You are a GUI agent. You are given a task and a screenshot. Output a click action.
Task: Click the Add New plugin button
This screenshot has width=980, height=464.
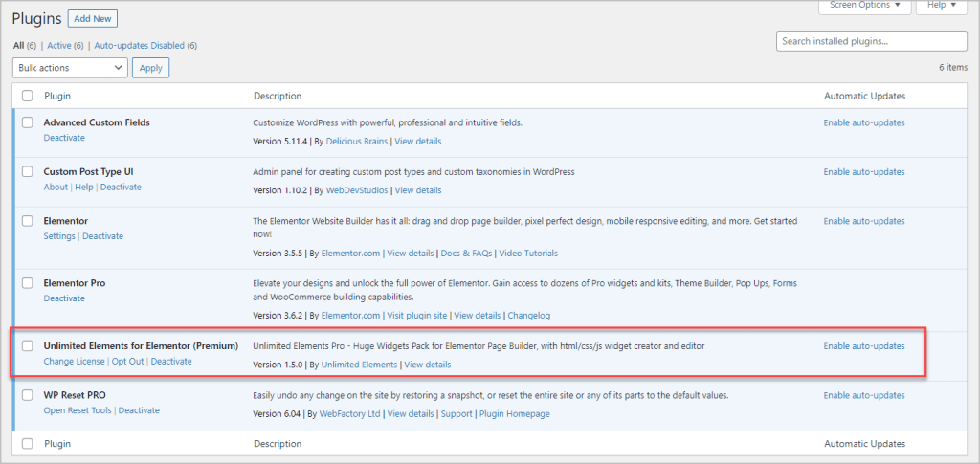pyautogui.click(x=93, y=19)
